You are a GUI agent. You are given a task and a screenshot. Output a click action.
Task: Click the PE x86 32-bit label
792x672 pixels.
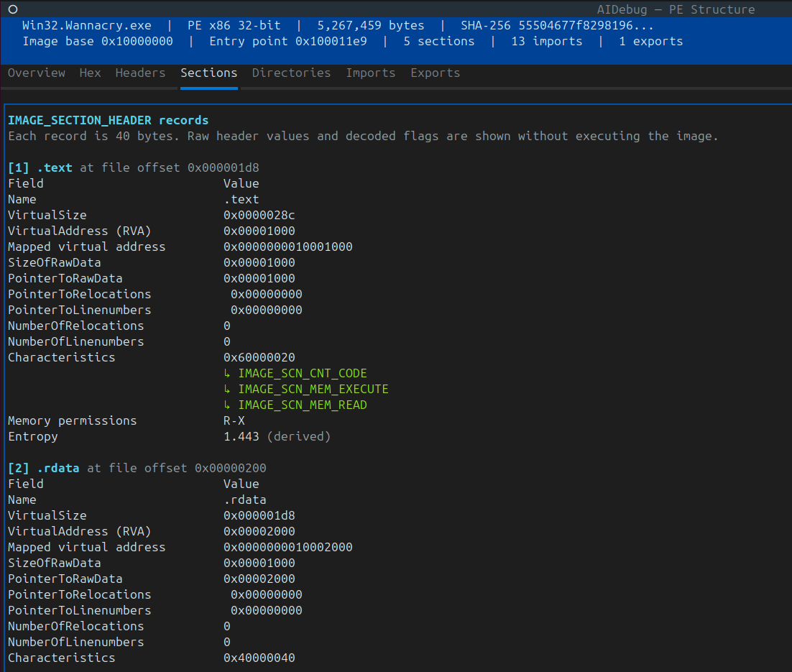pyautogui.click(x=234, y=26)
